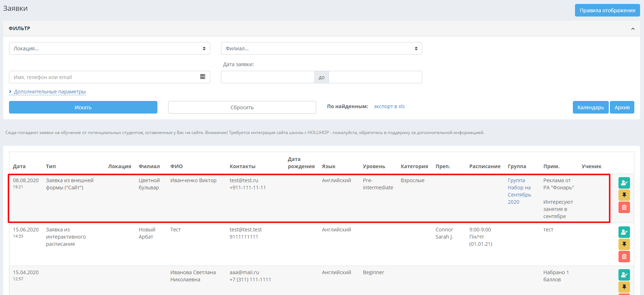This screenshot has height=295, width=644.
Task: Convert Иванова Светлана request to student
Action: pyautogui.click(x=624, y=275)
